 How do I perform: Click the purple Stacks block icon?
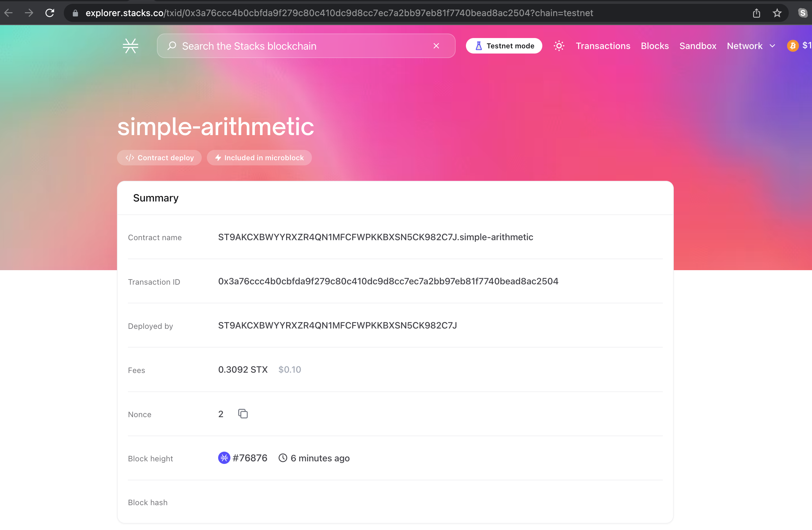tap(224, 458)
